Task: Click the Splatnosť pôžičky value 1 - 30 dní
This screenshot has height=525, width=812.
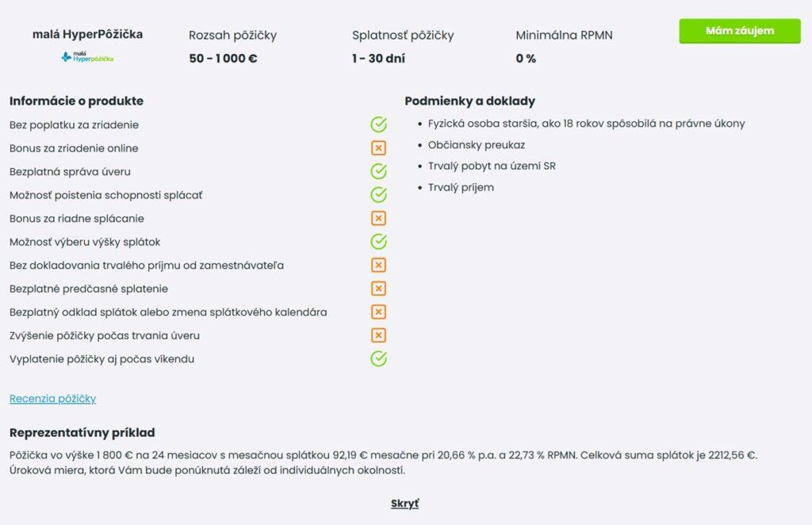Action: click(378, 58)
